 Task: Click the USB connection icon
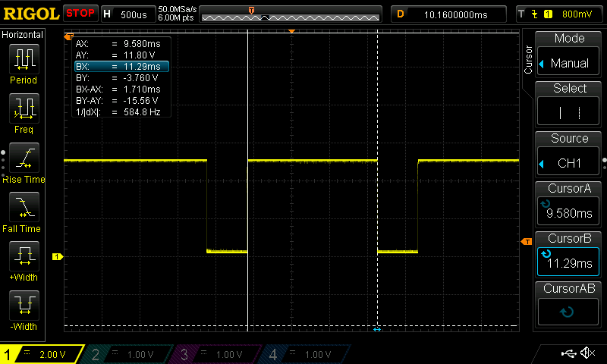(x=567, y=353)
